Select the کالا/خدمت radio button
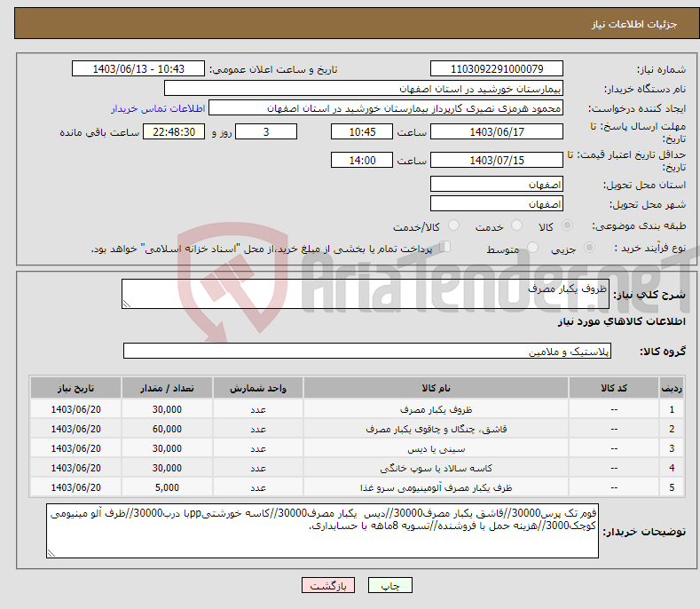This screenshot has height=609, width=700. click(453, 225)
